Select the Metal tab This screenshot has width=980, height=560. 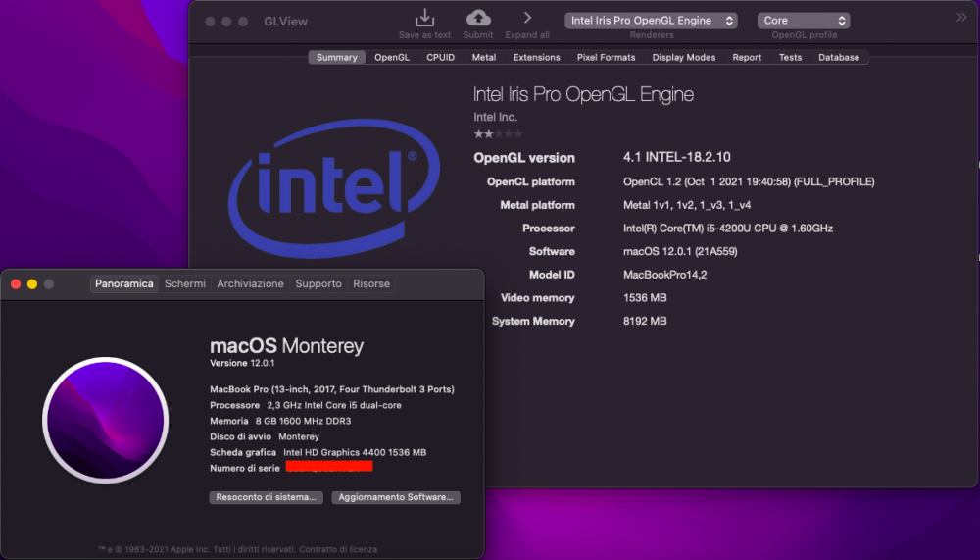pos(484,57)
